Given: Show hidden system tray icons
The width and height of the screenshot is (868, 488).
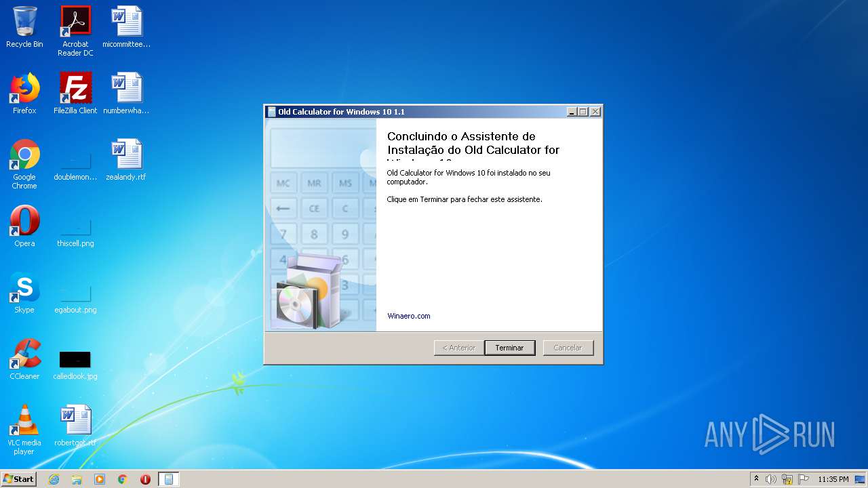Looking at the screenshot, I should point(756,479).
